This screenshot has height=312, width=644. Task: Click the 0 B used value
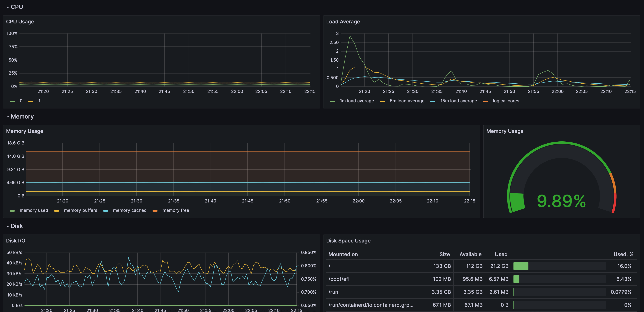pyautogui.click(x=504, y=305)
